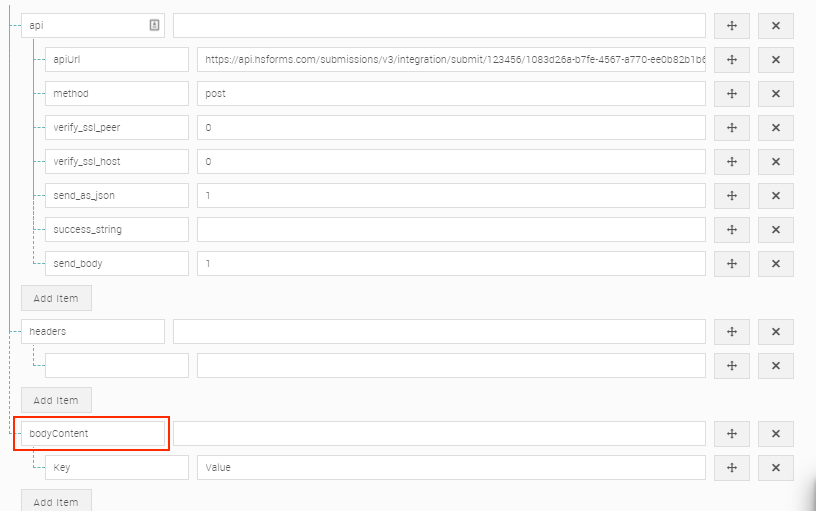Viewport: 816px width, 511px height.
Task: Remove the bodyContent row using X
Action: coord(775,434)
